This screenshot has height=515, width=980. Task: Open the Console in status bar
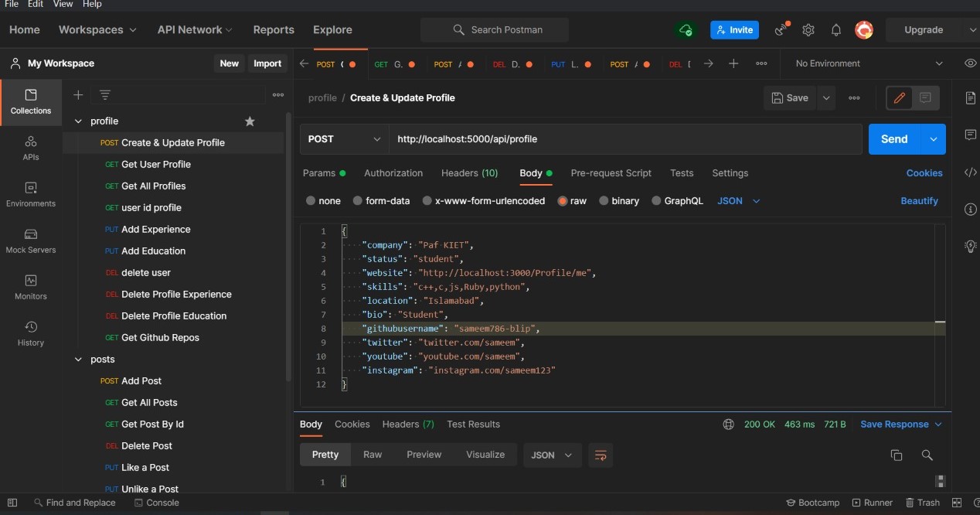tap(157, 503)
